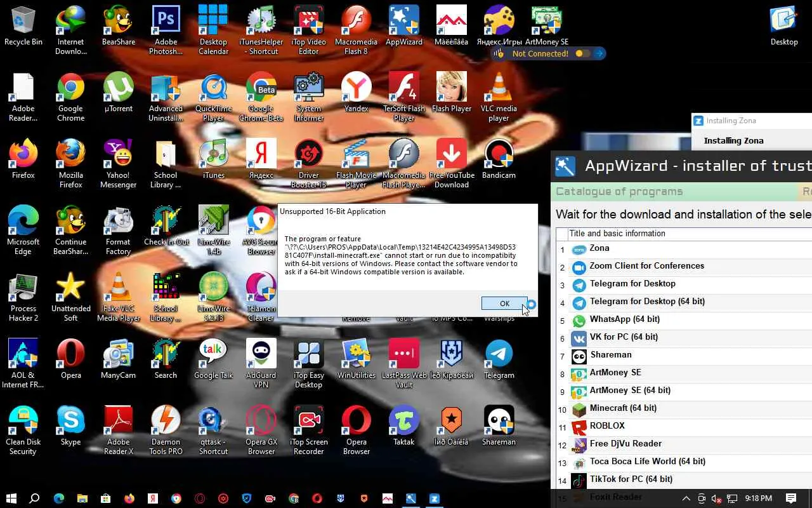Open the Google Talk desktop shortcut
The height and width of the screenshot is (508, 812).
214,360
